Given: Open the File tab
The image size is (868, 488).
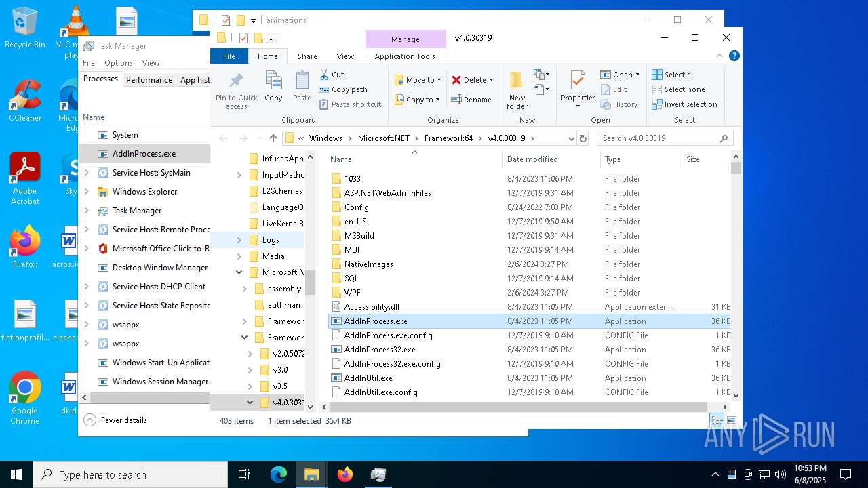Looking at the screenshot, I should (229, 56).
